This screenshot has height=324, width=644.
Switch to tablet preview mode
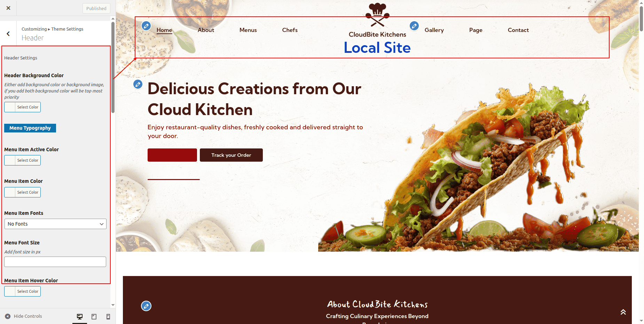point(94,316)
